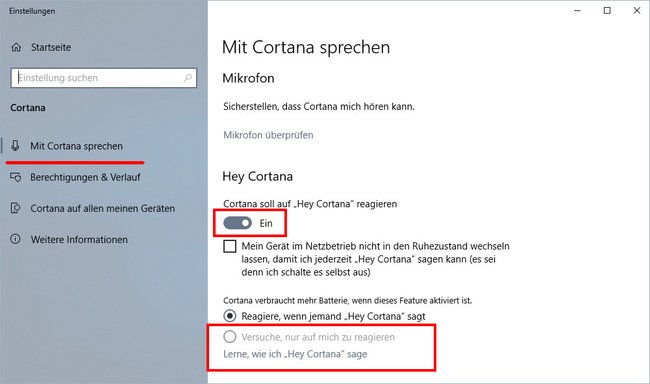650x384 pixels.
Task: Check the Mein Gerät im Netzbetrieb checkbox
Action: [x=230, y=246]
